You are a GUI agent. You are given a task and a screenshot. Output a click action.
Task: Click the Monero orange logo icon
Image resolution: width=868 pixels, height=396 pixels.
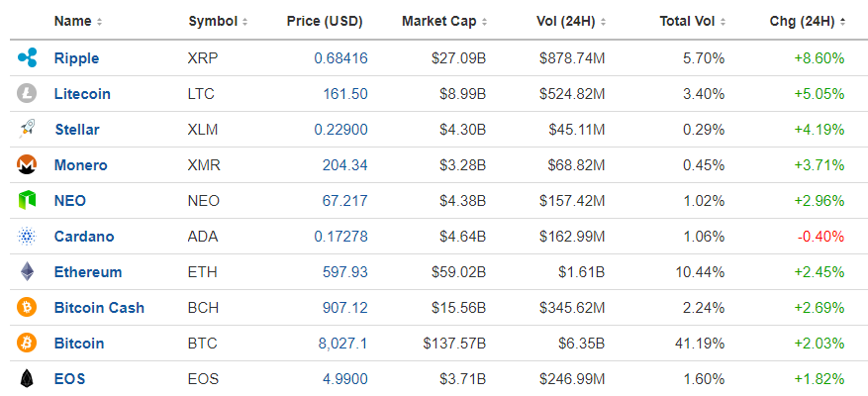point(27,164)
